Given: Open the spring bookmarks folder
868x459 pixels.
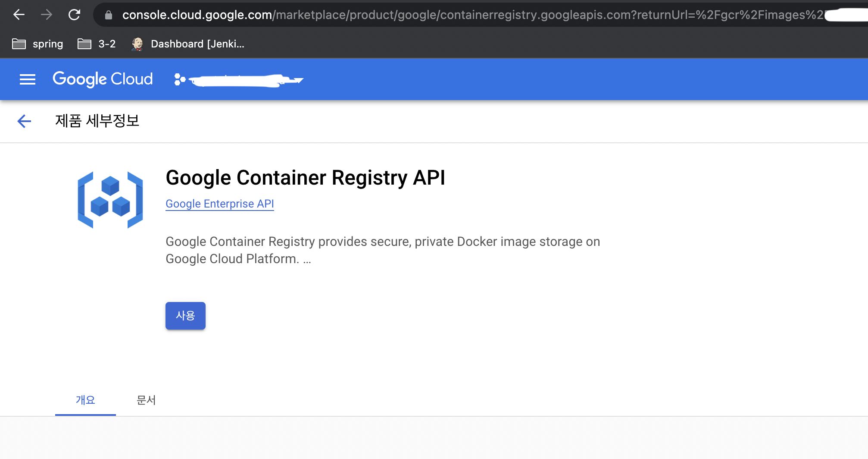Looking at the screenshot, I should (37, 44).
